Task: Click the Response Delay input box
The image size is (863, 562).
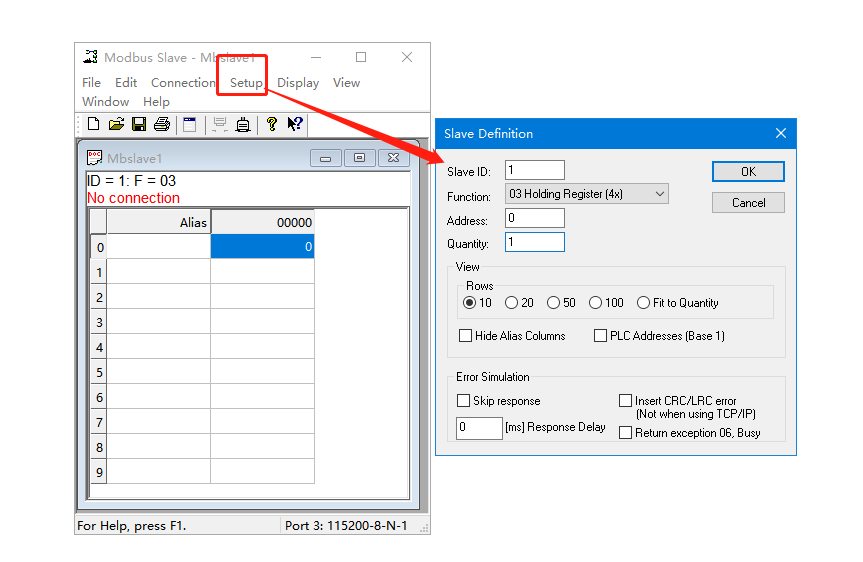Action: coord(479,428)
